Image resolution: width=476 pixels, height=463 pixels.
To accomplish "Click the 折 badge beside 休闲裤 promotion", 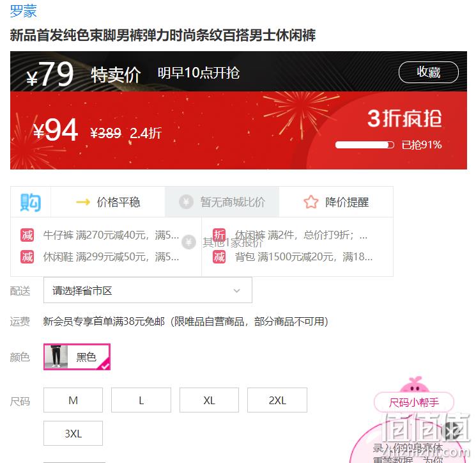I will tap(219, 235).
